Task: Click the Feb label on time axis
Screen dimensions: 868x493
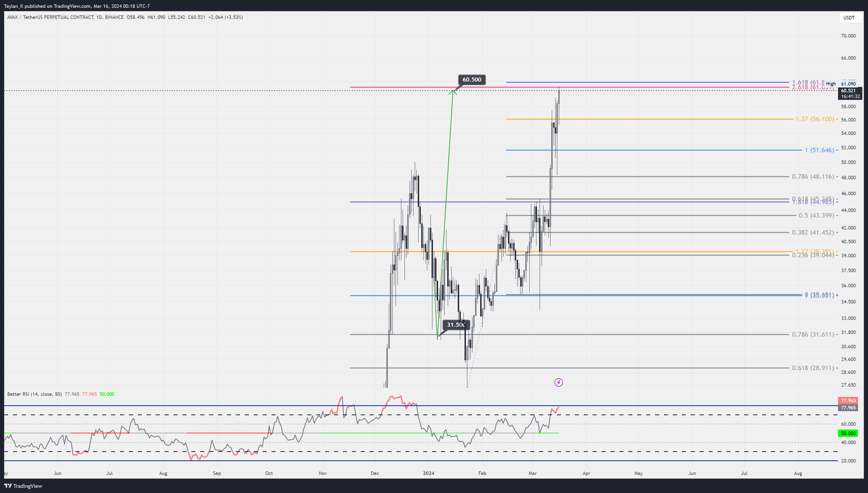Action: (482, 473)
